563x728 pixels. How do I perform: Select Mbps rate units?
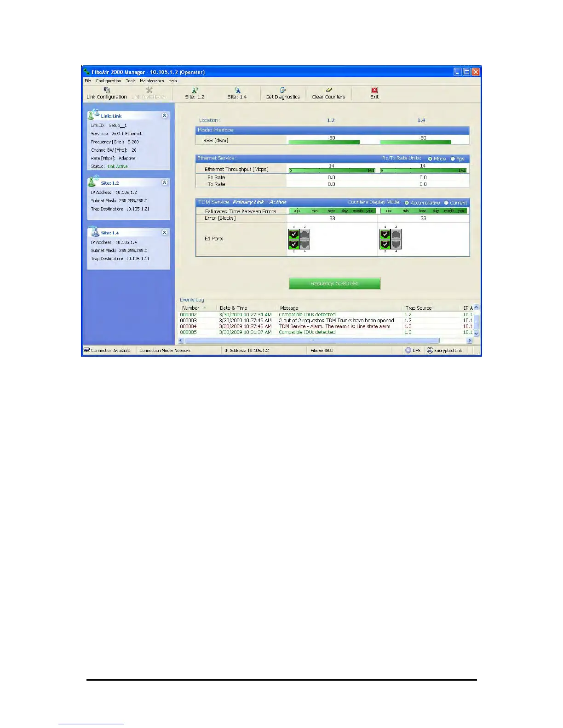point(430,159)
